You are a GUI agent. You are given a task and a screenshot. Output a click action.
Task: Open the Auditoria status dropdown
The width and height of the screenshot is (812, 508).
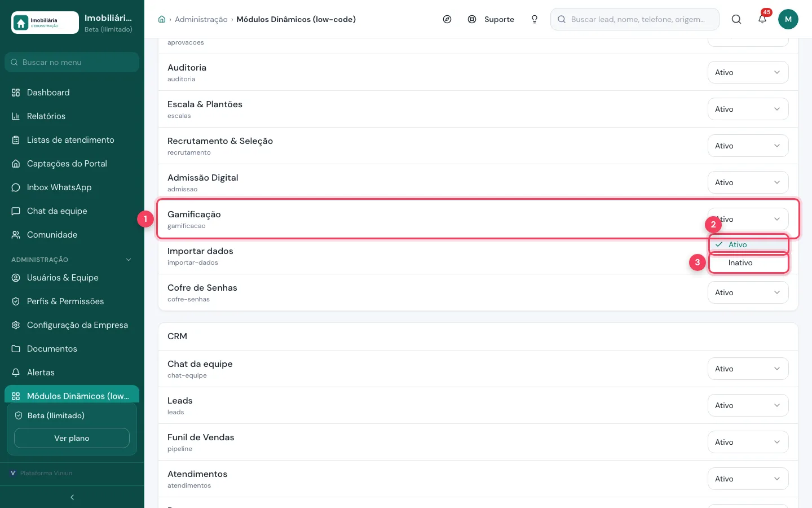(748, 72)
